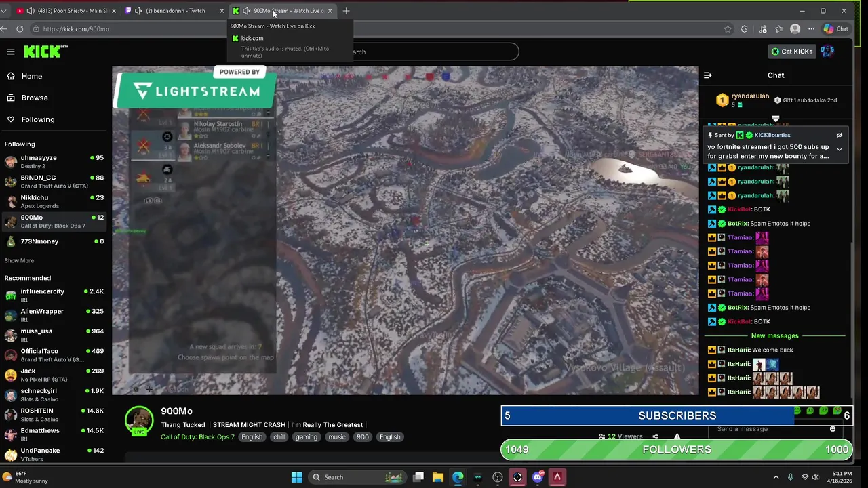This screenshot has width=868, height=488.
Task: Open File Explorer from the taskbar
Action: 438,477
